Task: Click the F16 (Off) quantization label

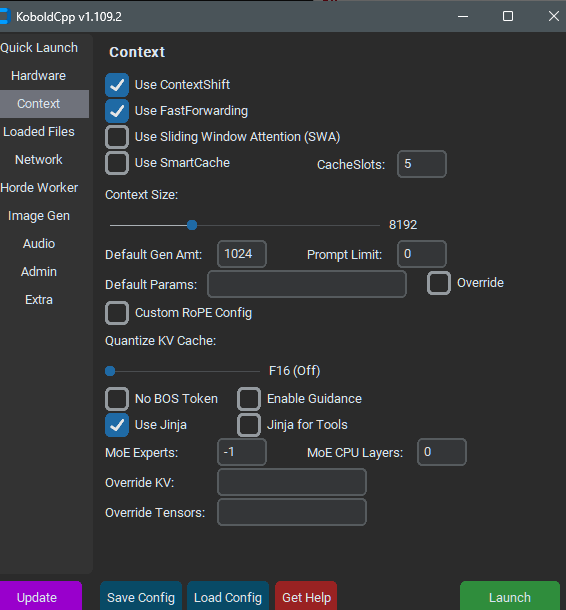Action: tap(294, 371)
